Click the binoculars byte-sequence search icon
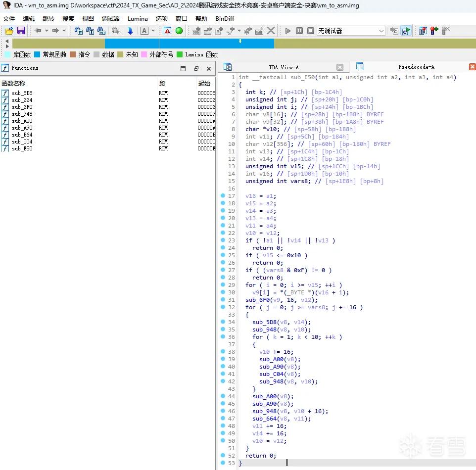Viewport: 476px width, 470px height. [102, 31]
